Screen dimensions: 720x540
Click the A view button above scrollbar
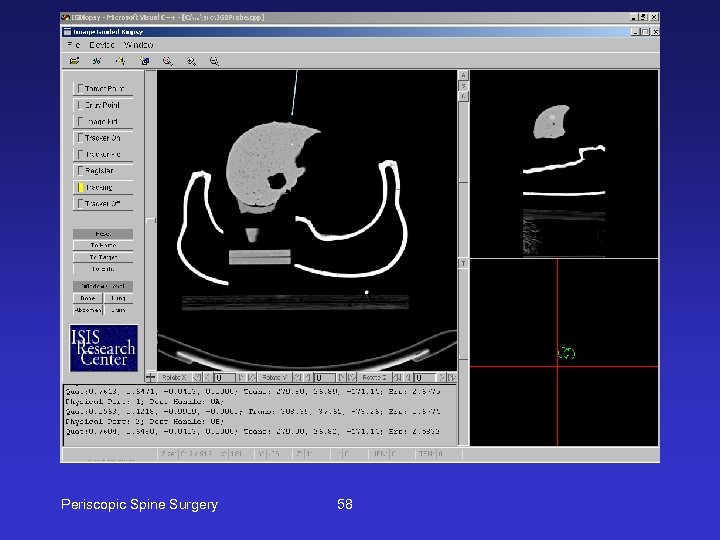[463, 76]
